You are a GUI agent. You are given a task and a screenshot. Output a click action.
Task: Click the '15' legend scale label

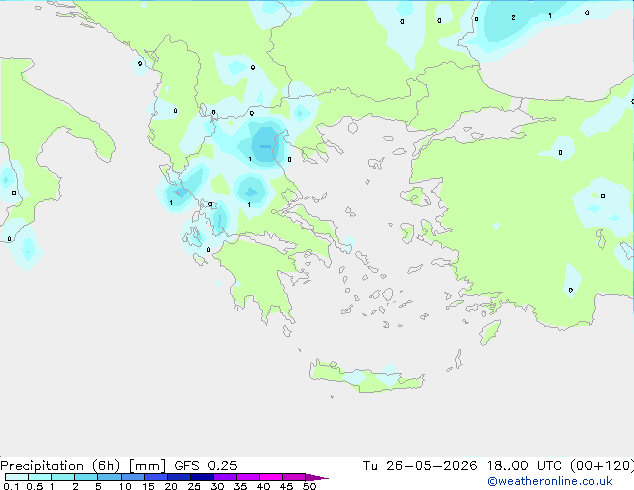(148, 486)
